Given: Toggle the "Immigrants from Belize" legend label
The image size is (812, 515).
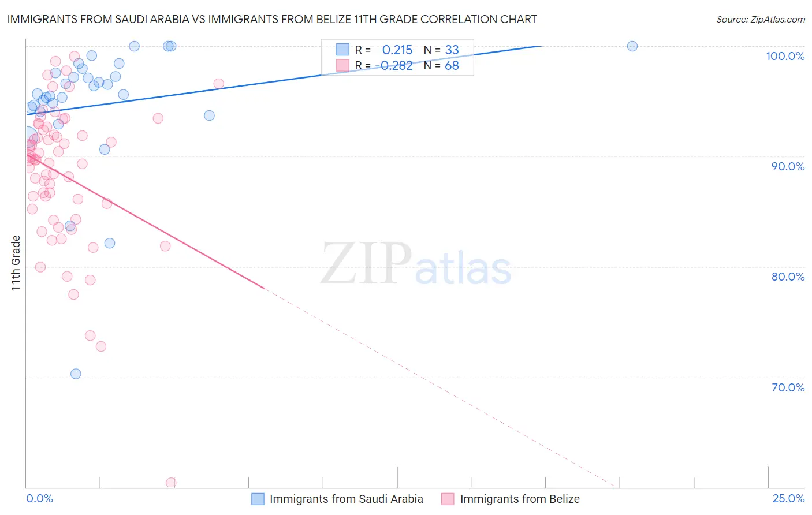Looking at the screenshot, I should coord(519,499).
